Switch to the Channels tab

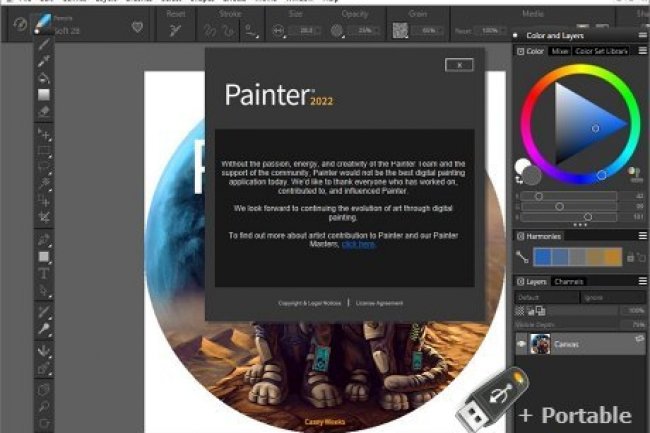coord(569,282)
